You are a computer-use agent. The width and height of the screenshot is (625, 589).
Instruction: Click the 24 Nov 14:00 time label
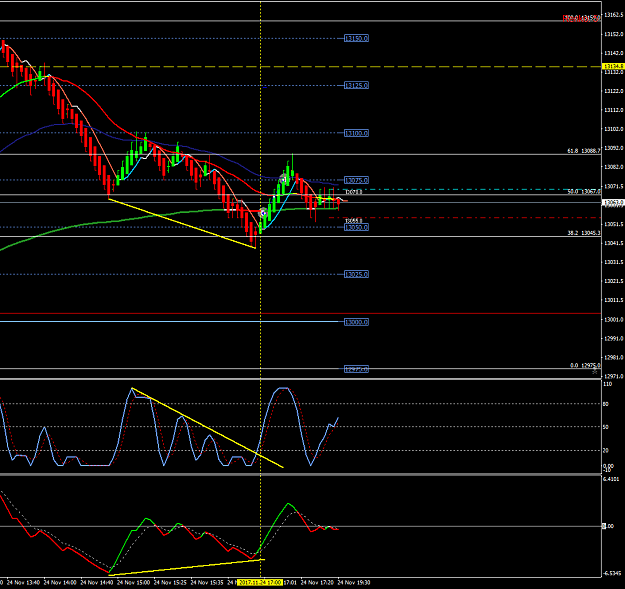pyautogui.click(x=60, y=583)
